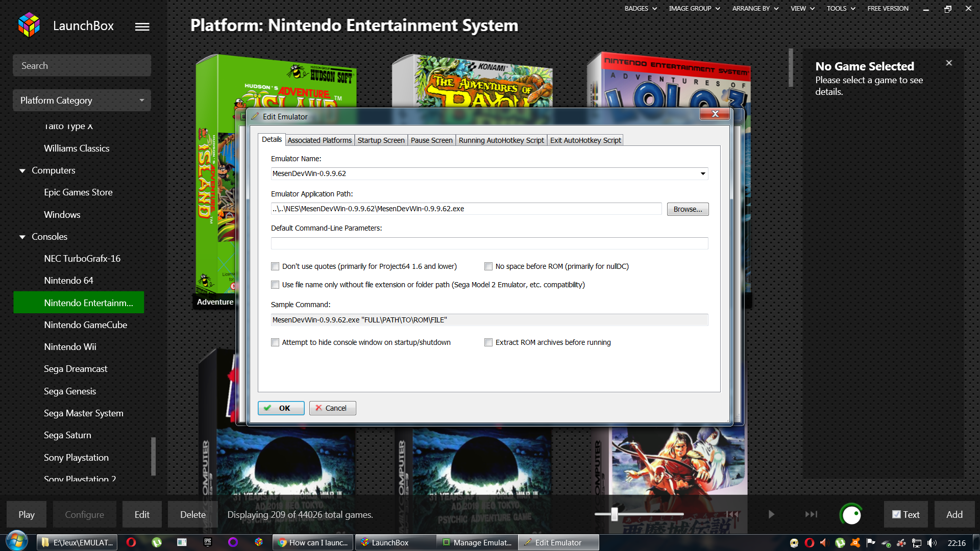Click the muted red speaker tray icon
Screen dimensions: 980x551
pos(824,543)
